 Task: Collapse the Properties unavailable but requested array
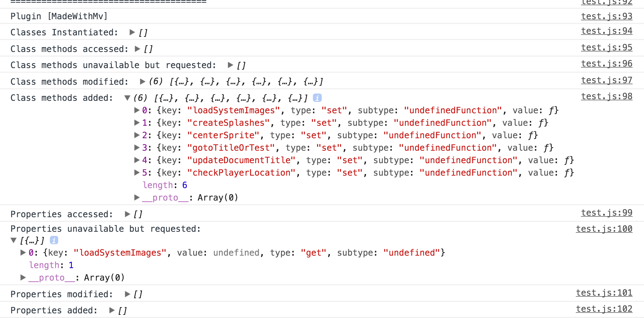14,240
